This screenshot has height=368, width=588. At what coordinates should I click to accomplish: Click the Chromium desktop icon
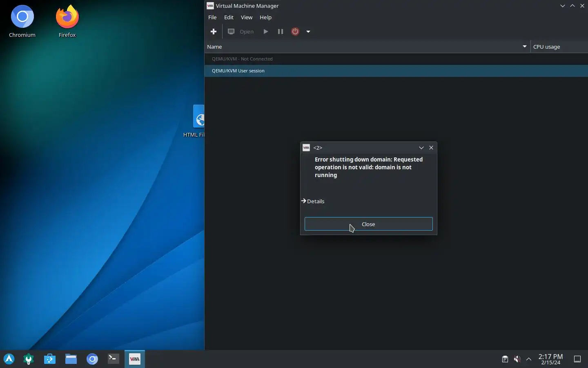point(22,21)
